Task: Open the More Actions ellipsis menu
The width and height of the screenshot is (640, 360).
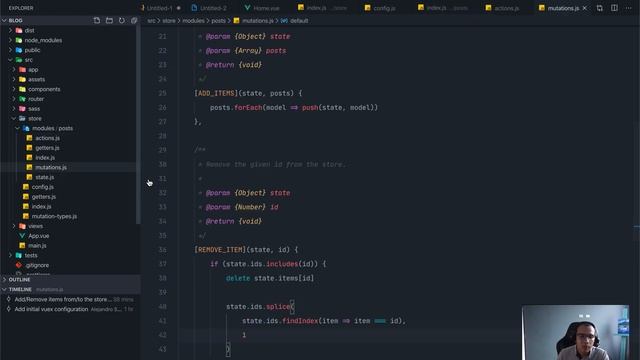Action: tap(629, 8)
